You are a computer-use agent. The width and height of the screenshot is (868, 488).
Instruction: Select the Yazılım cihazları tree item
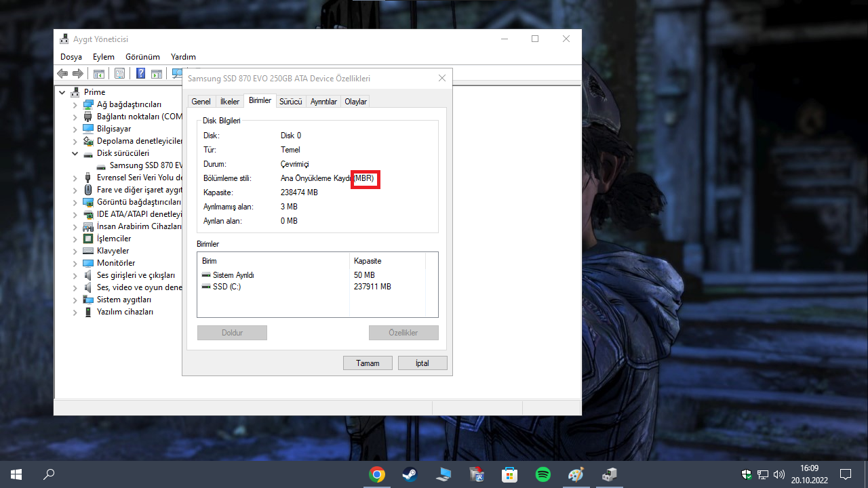pyautogui.click(x=125, y=312)
